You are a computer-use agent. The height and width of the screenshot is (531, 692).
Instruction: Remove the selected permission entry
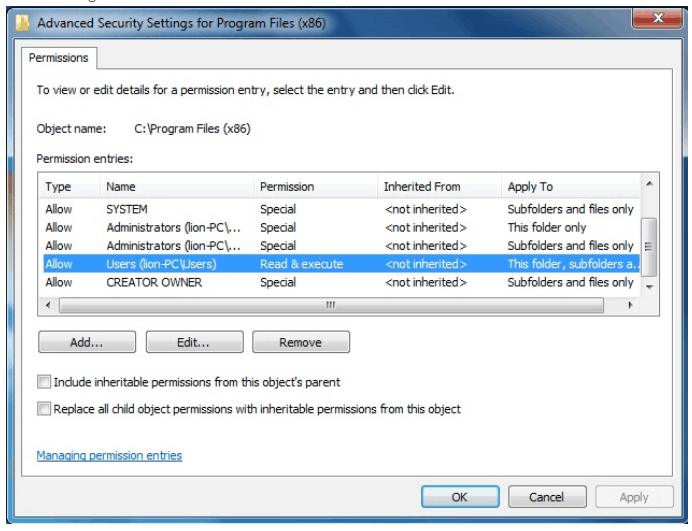point(301,342)
